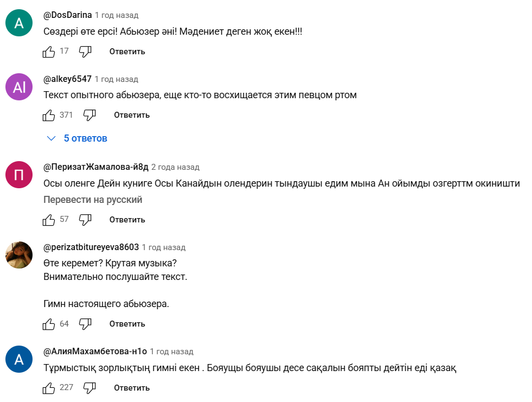This screenshot has width=532, height=402.
Task: Click the chevron beside 5 ответов
Action: pos(52,138)
